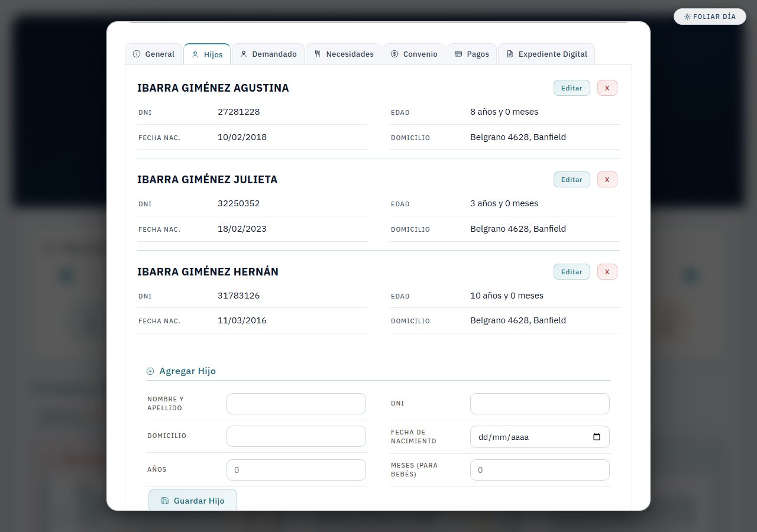Click the Años number input
Image resolution: width=757 pixels, height=532 pixels.
[x=296, y=470]
